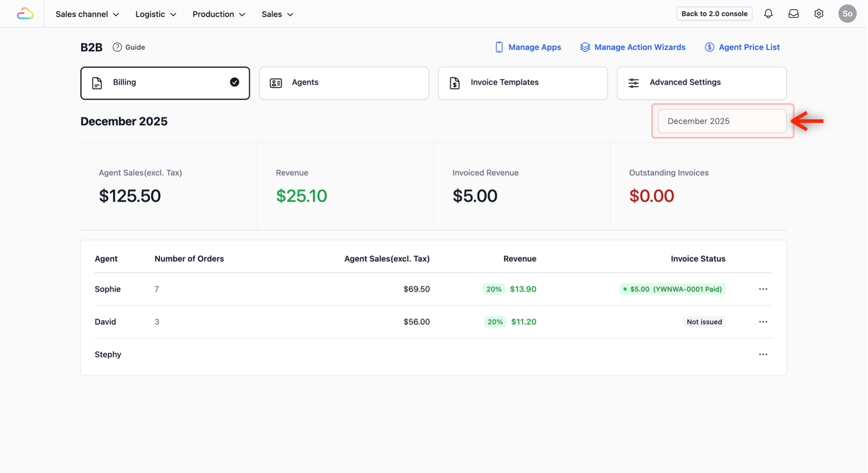The height and width of the screenshot is (473, 868).
Task: Open the notifications bell
Action: 768,14
